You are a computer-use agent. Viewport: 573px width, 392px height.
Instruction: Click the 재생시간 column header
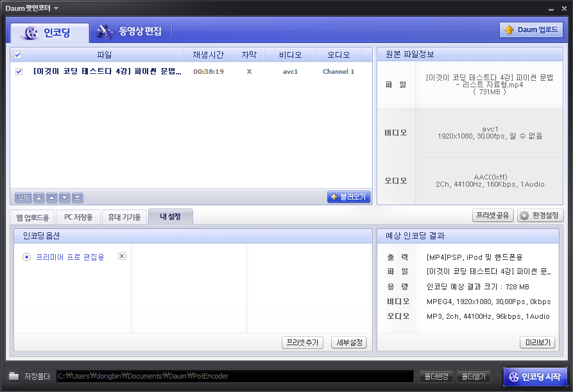[208, 55]
